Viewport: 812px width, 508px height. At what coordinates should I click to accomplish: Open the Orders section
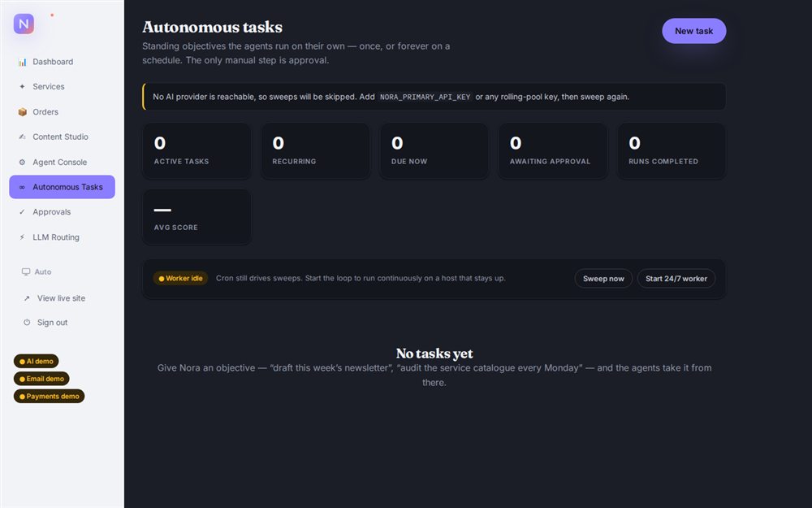(63, 112)
